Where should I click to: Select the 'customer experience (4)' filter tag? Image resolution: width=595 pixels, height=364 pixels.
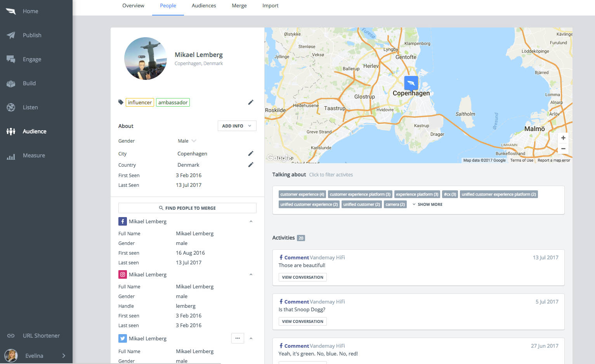(x=302, y=194)
